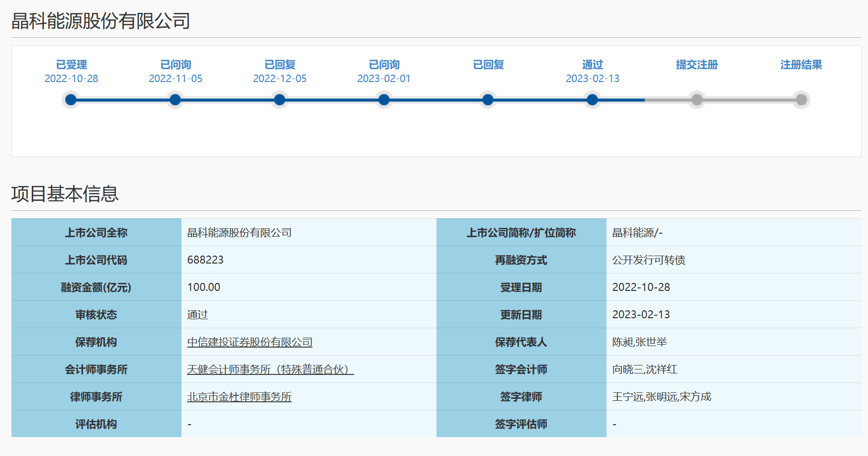Click the grey 注册结果 timeline dot
This screenshot has width=868, height=456.
point(801,100)
